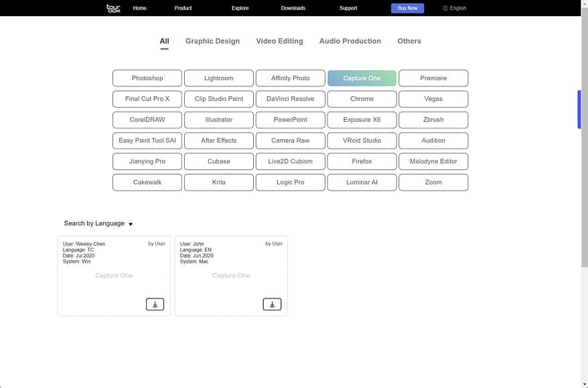Switch to the Others tab
The image size is (588, 388).
(x=409, y=41)
